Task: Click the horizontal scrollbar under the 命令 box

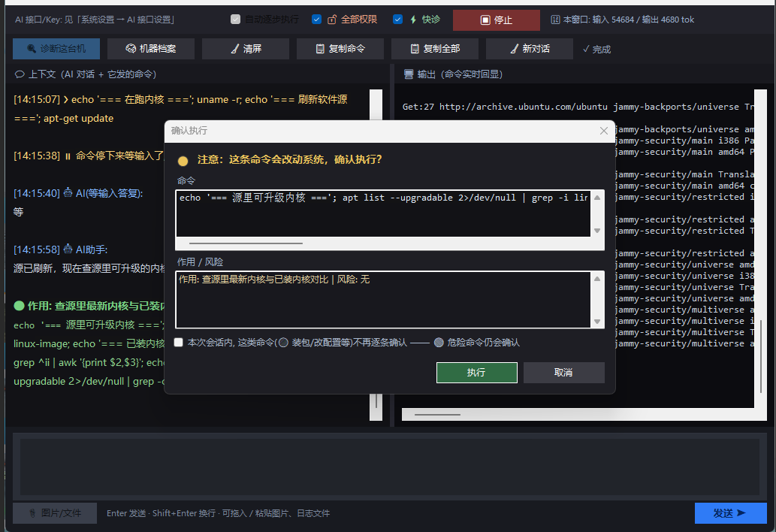Action: tap(246, 243)
